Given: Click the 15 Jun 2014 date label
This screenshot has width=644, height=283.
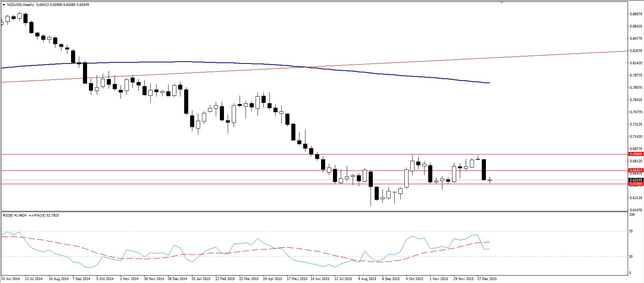Looking at the screenshot, I should (x=10, y=279).
